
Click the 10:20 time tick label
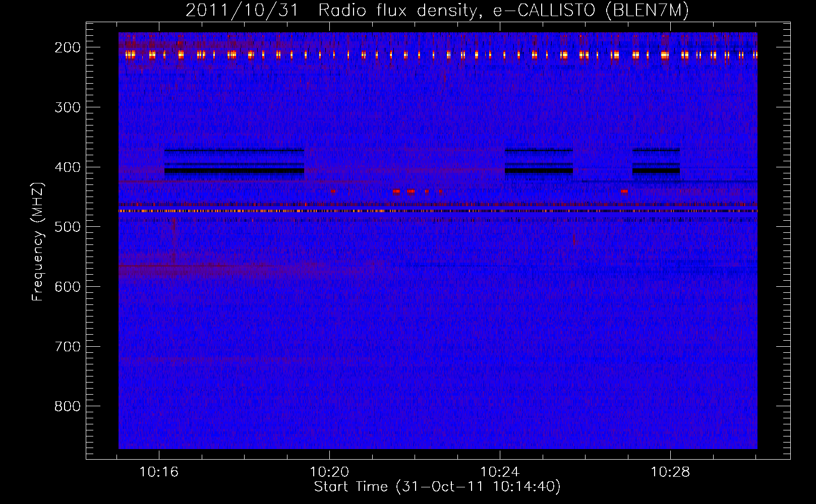click(x=329, y=472)
